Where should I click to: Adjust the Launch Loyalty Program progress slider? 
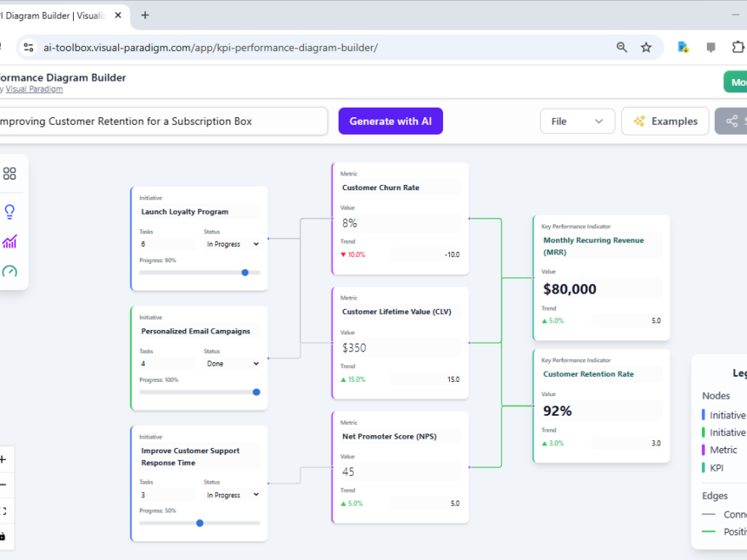(x=244, y=272)
